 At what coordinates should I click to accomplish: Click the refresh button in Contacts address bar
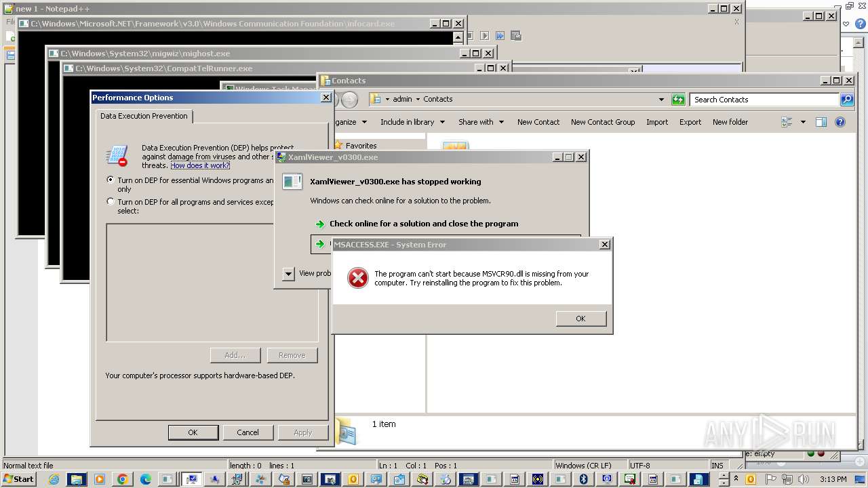coord(677,100)
